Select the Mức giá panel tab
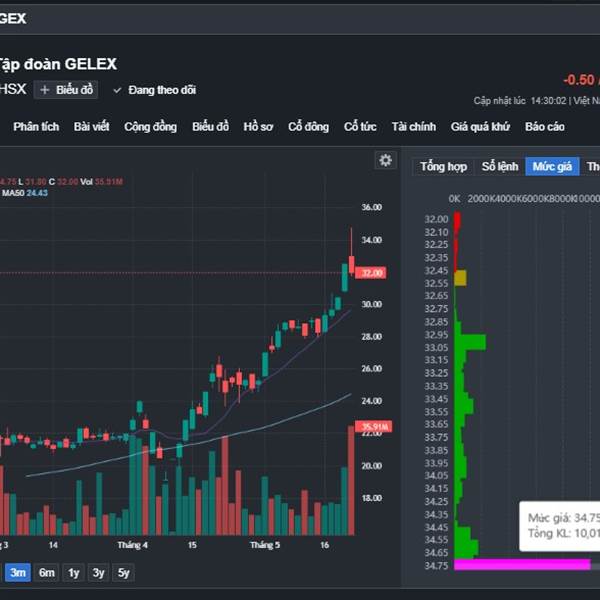Image resolution: width=600 pixels, height=600 pixels. 552,166
